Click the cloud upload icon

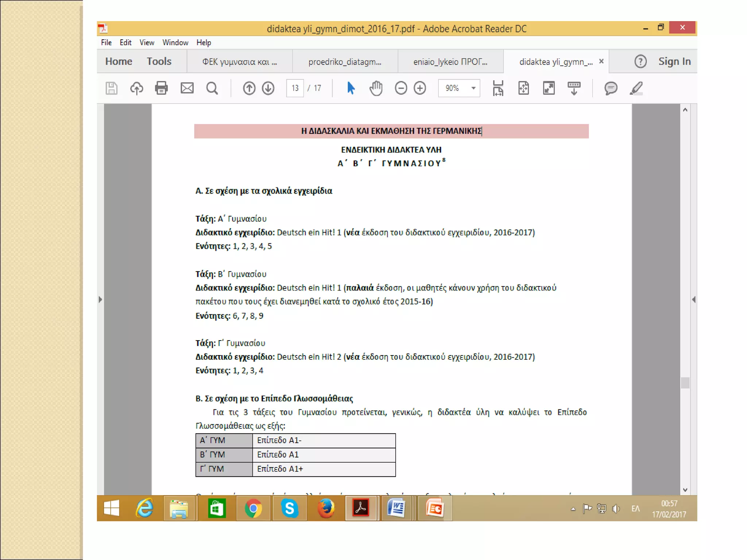[136, 88]
